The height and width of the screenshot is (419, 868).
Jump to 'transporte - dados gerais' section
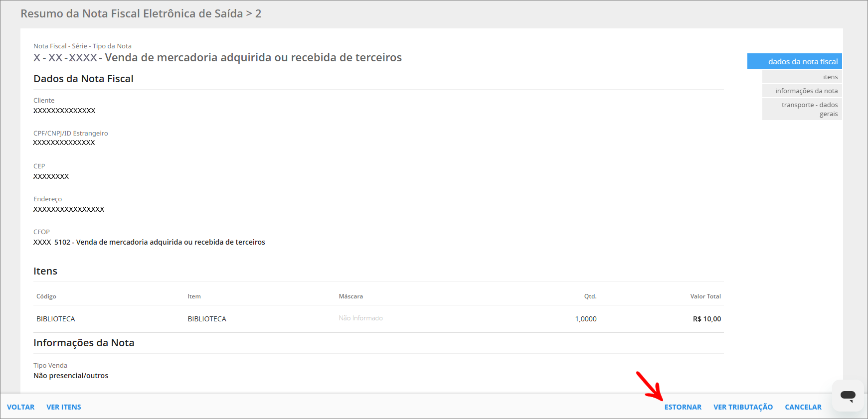tap(802, 109)
